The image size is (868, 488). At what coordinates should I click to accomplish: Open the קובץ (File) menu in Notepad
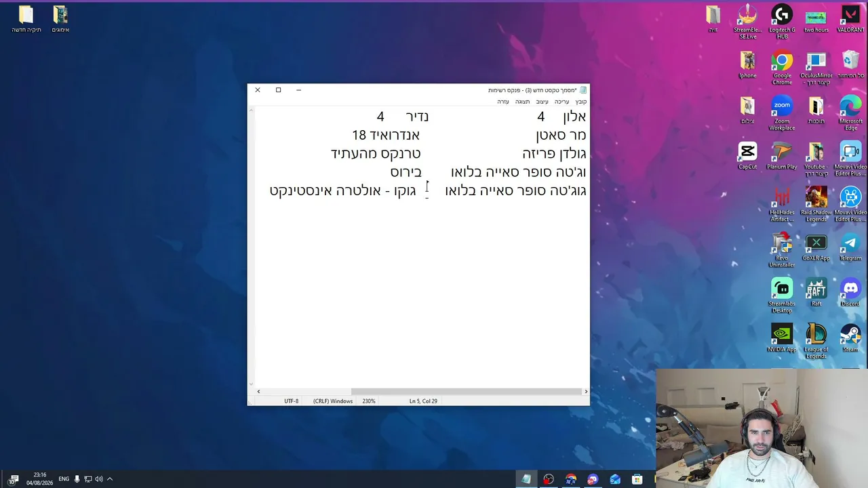point(581,102)
